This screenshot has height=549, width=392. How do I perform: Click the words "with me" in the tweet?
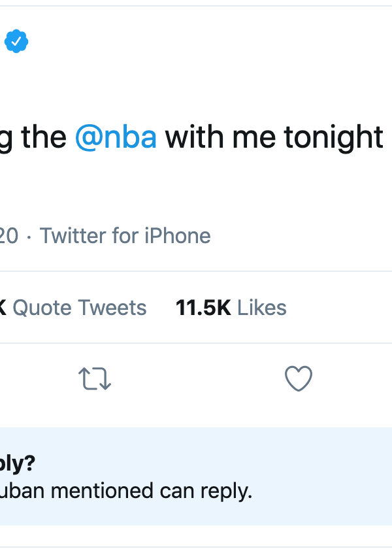[x=220, y=138]
